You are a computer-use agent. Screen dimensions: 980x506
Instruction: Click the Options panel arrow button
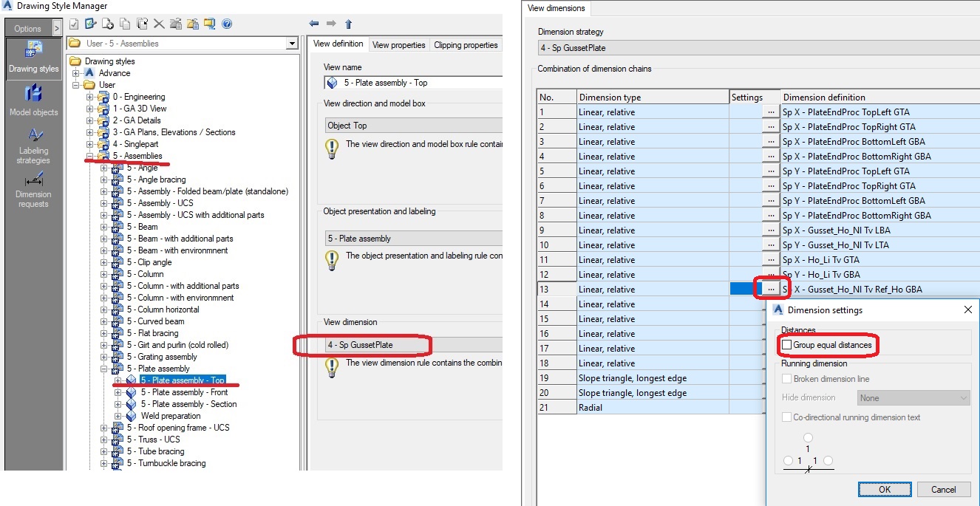click(x=57, y=28)
